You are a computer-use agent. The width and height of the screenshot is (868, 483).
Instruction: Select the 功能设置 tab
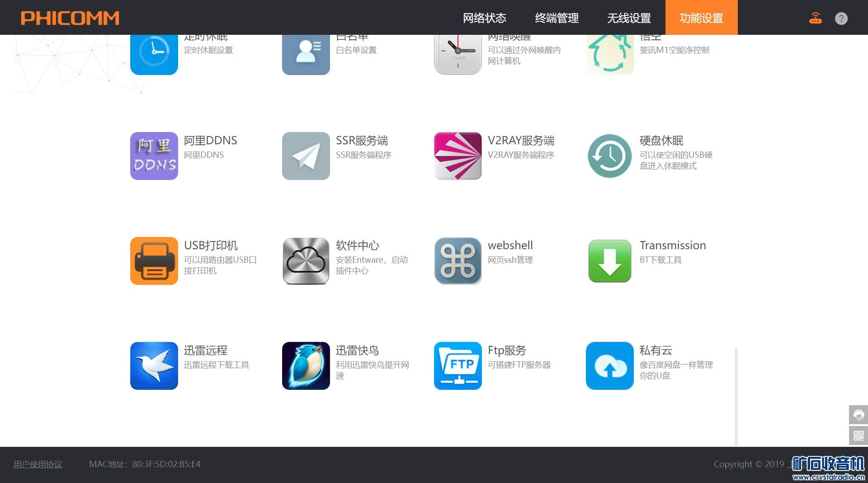click(x=702, y=18)
